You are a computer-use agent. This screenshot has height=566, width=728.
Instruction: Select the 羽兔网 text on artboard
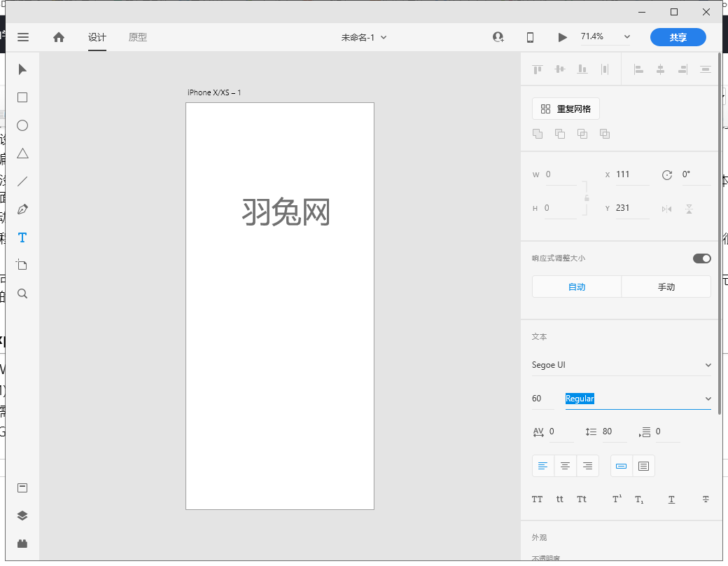286,212
